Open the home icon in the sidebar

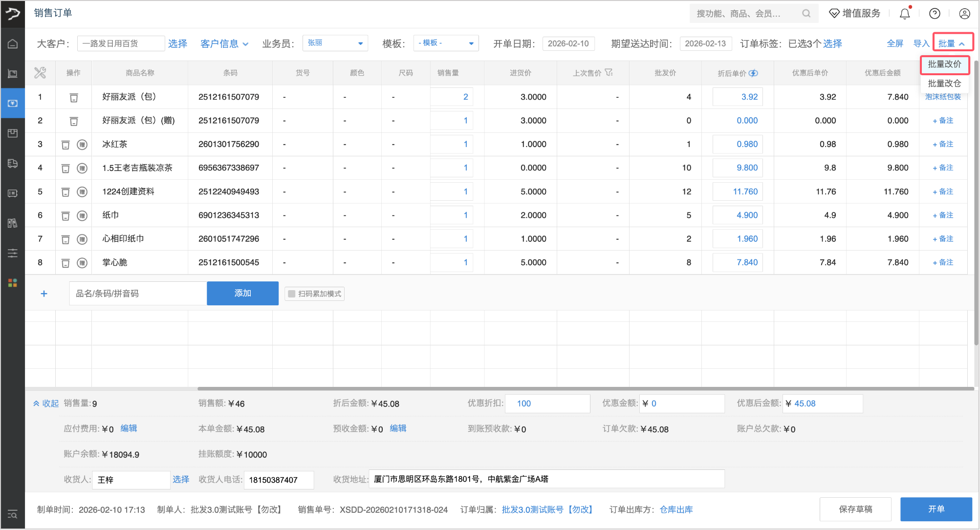pyautogui.click(x=13, y=43)
